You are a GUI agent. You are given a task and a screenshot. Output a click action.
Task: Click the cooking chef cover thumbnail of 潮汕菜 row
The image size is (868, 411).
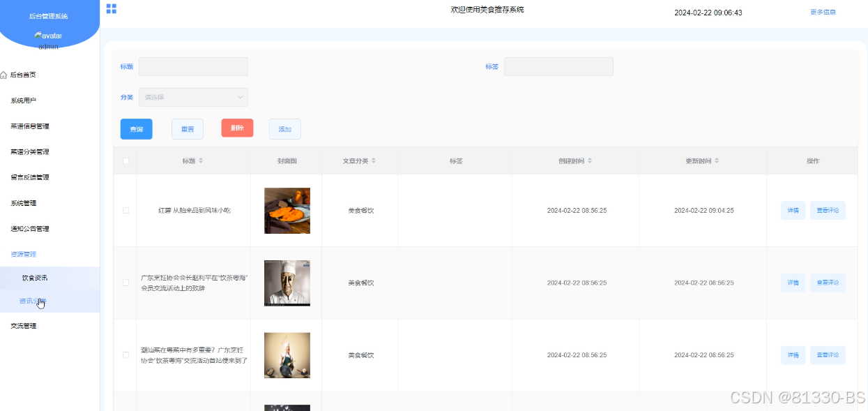pos(287,355)
